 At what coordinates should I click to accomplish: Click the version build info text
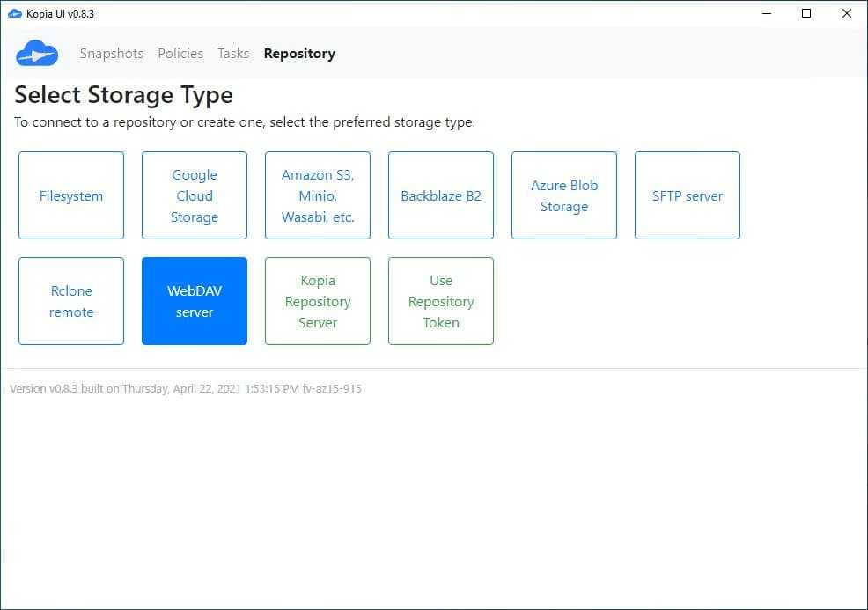(x=186, y=388)
